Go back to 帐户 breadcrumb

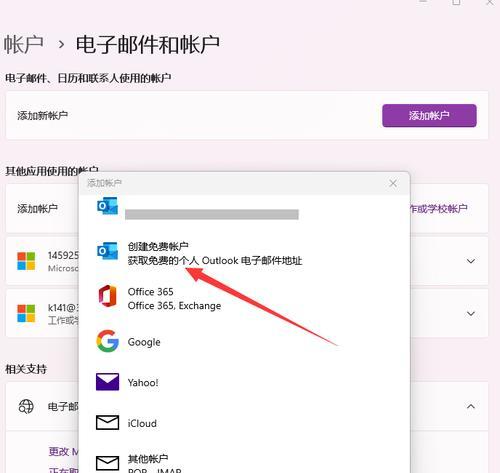point(23,45)
